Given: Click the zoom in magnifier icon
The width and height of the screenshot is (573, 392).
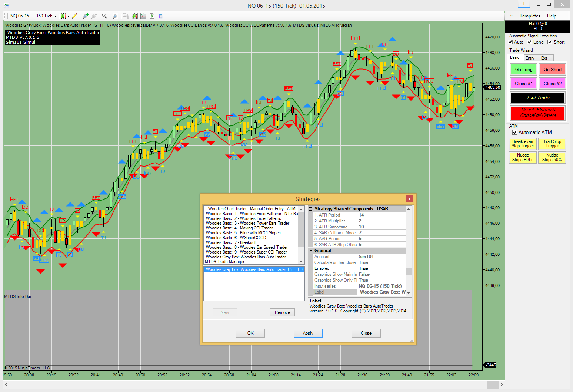Looking at the screenshot, I should [86, 16].
